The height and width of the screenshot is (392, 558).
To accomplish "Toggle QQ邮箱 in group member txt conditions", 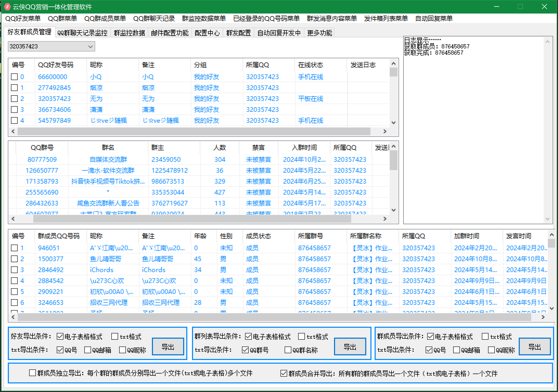I will (x=457, y=350).
